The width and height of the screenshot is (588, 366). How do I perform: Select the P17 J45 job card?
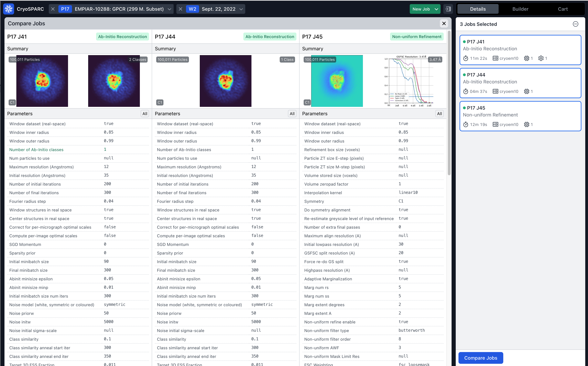pyautogui.click(x=520, y=116)
